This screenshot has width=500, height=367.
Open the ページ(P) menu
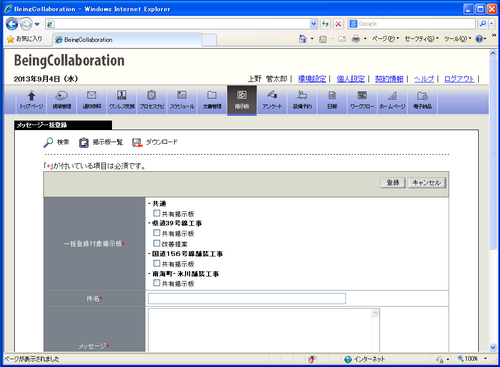pyautogui.click(x=385, y=39)
